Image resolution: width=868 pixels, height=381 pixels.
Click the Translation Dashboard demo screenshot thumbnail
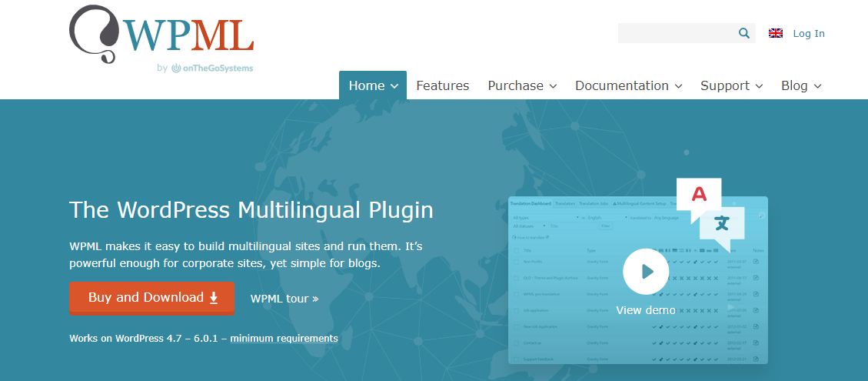(637, 280)
